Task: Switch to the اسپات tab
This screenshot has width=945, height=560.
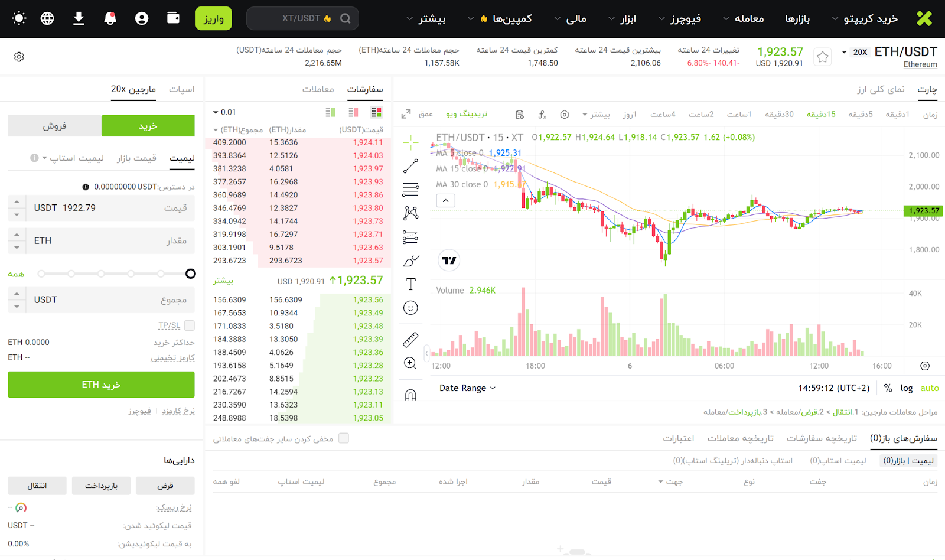Action: pyautogui.click(x=181, y=89)
